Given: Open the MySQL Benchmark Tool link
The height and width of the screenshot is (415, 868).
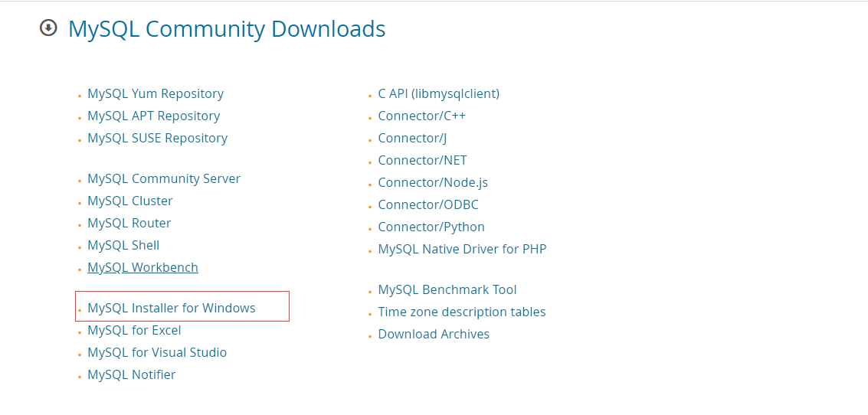Looking at the screenshot, I should 447,290.
